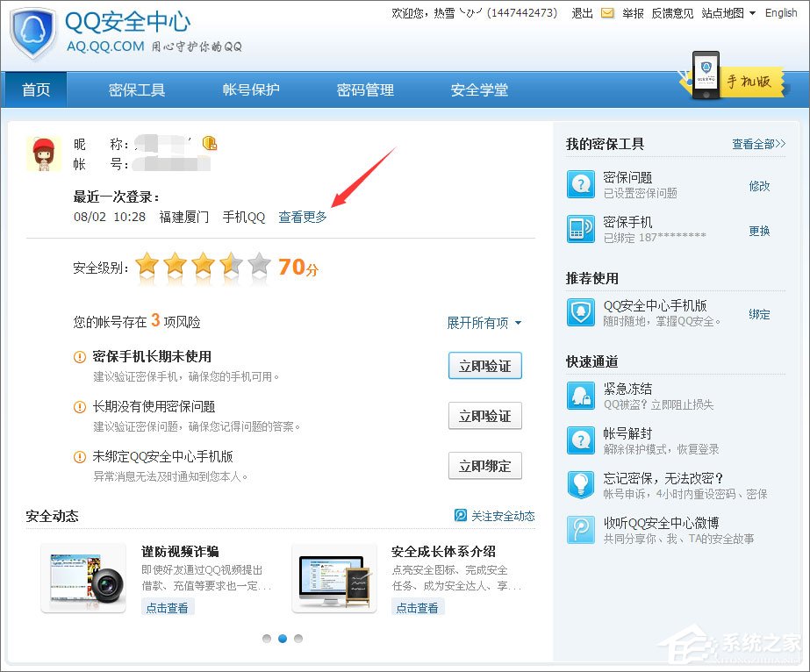Click the fourth star in the safety rating
Screen dimensions: 810x672
(x=232, y=267)
